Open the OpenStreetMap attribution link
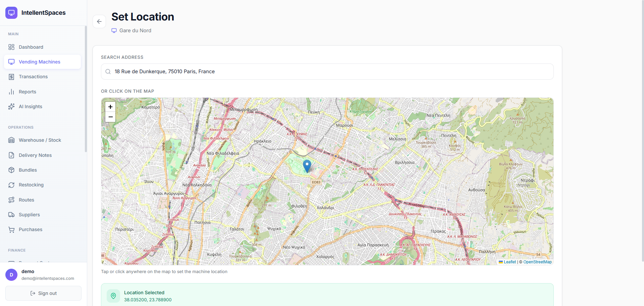Image resolution: width=644 pixels, height=306 pixels. click(537, 262)
